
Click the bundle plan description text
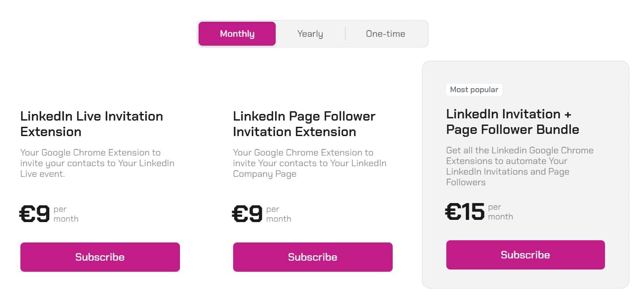[520, 166]
